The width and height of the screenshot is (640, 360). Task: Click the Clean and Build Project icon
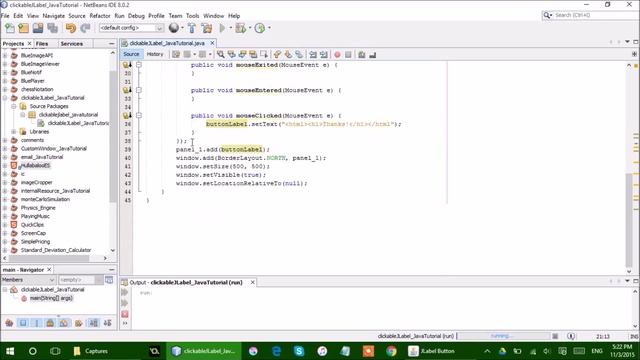pyautogui.click(x=207, y=28)
